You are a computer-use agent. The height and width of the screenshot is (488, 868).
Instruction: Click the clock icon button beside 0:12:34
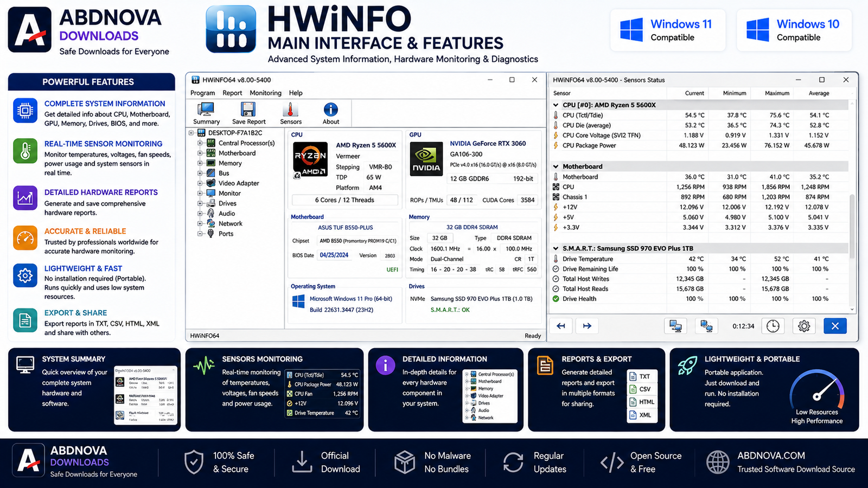click(773, 326)
